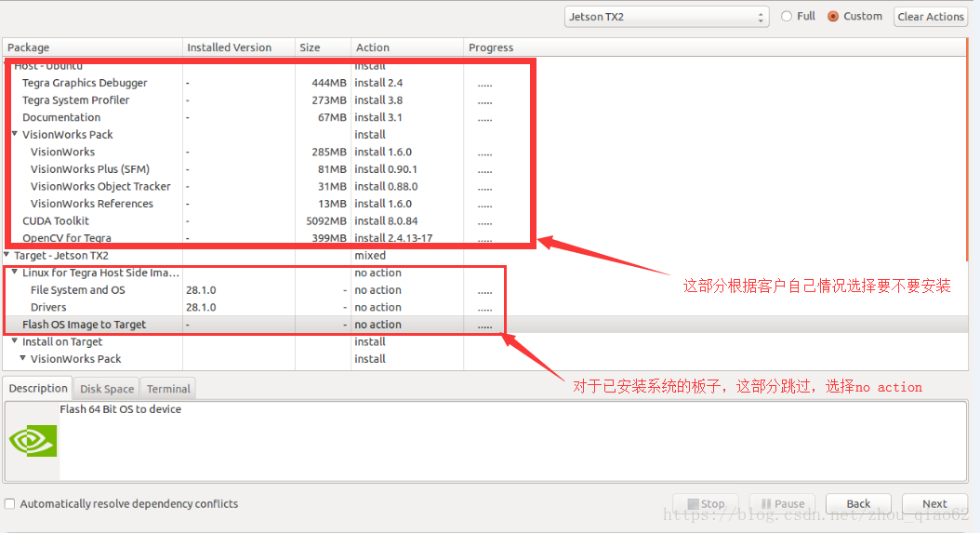The width and height of the screenshot is (980, 533).
Task: Collapse VisionWorks Pack under Install on Target
Action: [x=22, y=358]
